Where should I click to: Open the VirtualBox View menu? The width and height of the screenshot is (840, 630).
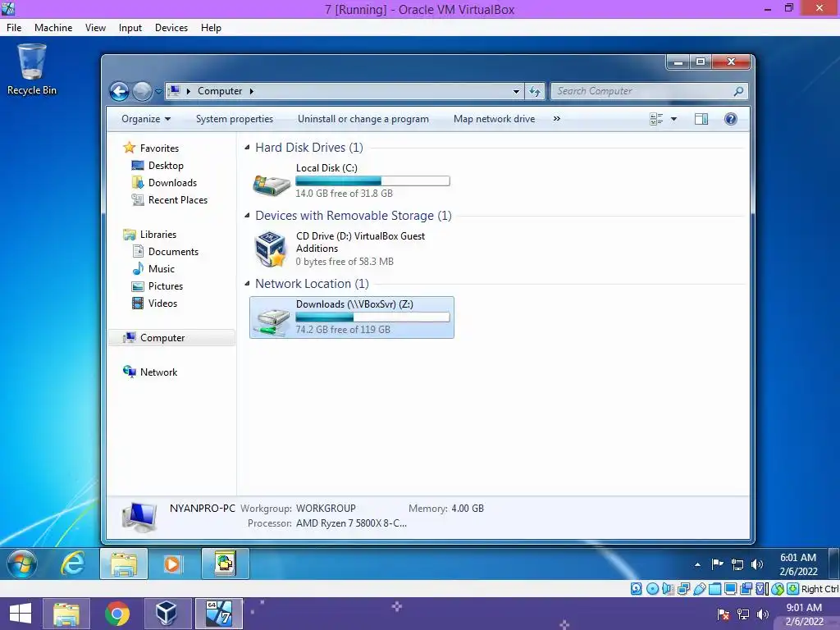point(95,28)
